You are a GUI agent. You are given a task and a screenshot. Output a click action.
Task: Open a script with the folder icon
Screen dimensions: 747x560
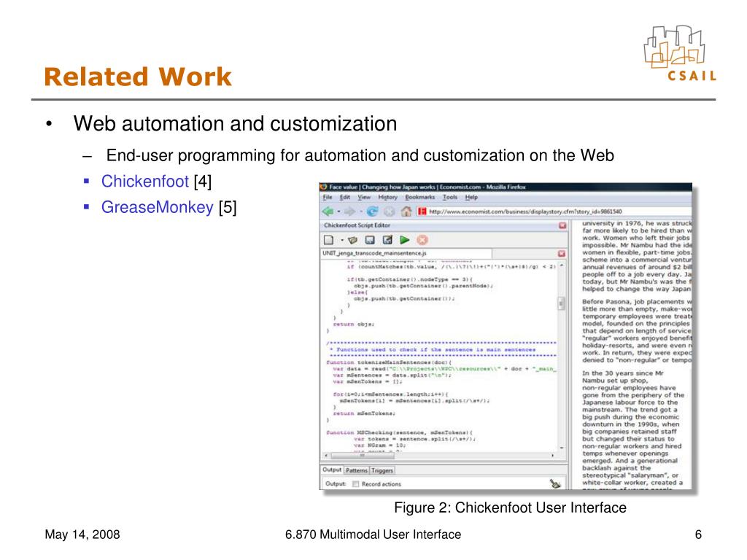(352, 240)
